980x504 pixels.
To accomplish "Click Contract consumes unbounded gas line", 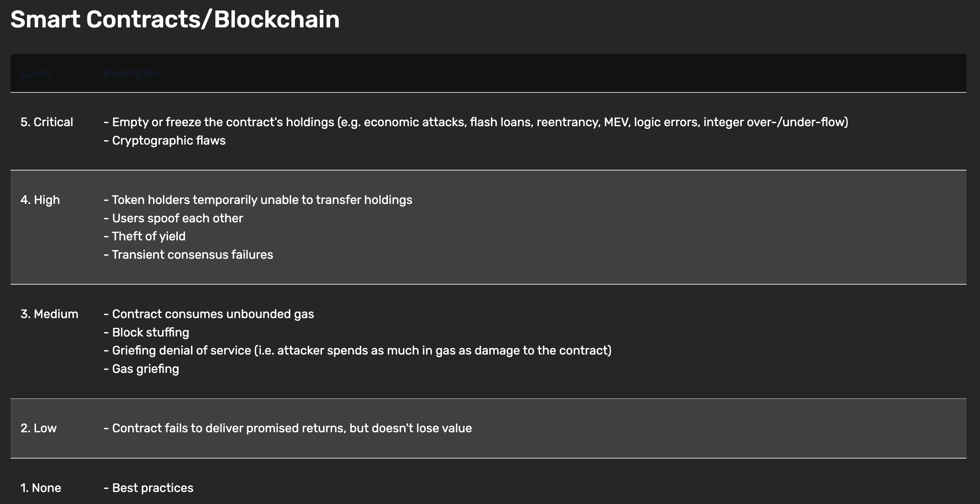I will (x=209, y=314).
